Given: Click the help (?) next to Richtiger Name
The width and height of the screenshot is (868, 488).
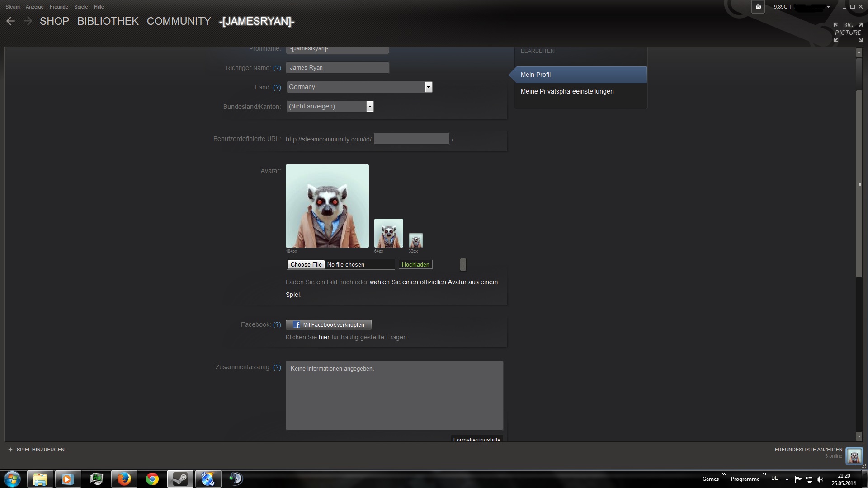Looking at the screenshot, I should tap(277, 68).
